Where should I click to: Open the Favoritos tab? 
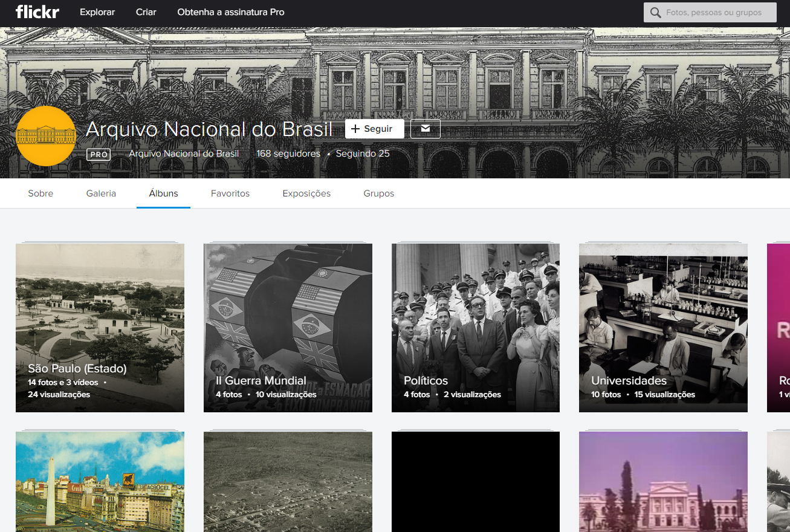pos(230,193)
